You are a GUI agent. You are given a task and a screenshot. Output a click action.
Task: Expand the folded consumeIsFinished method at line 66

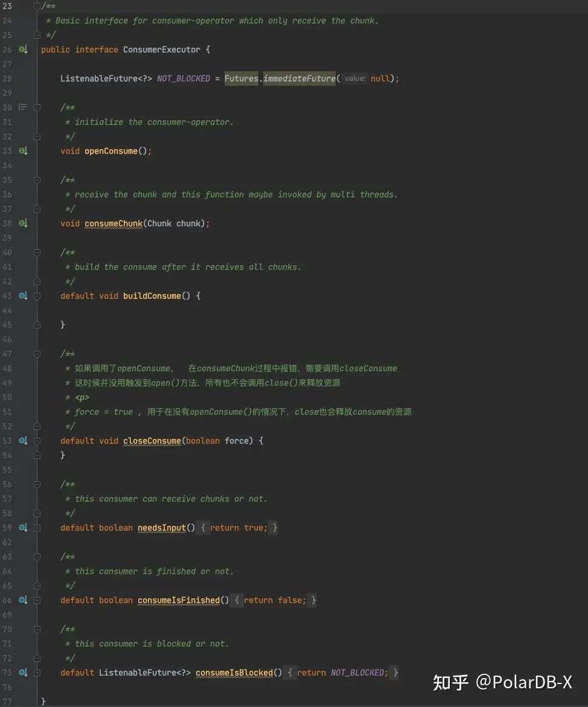pyautogui.click(x=37, y=600)
